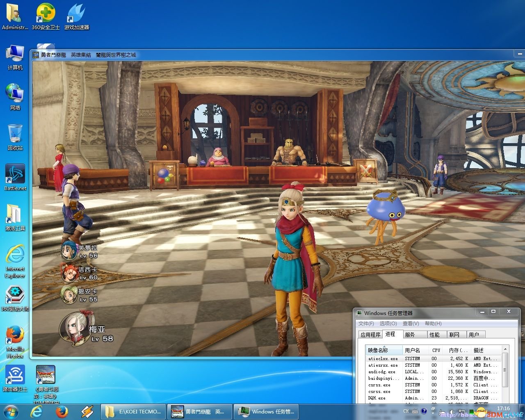Click the volume speaker tray icon
The height and width of the screenshot is (420, 525).
click(x=452, y=411)
